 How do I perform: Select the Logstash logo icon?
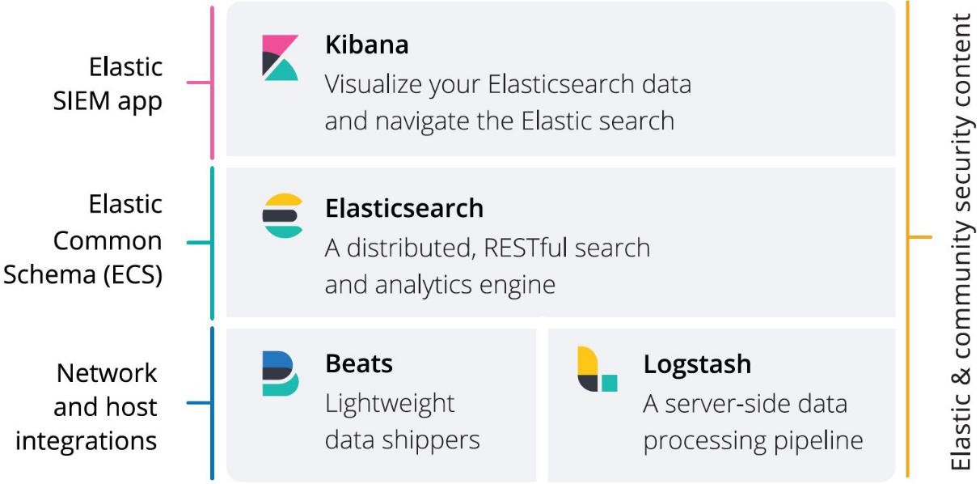(597, 370)
